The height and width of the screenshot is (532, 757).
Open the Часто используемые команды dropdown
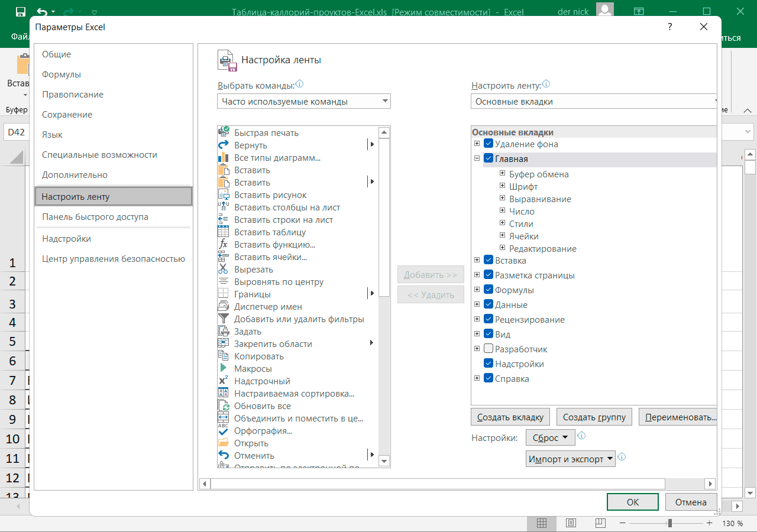coord(304,101)
